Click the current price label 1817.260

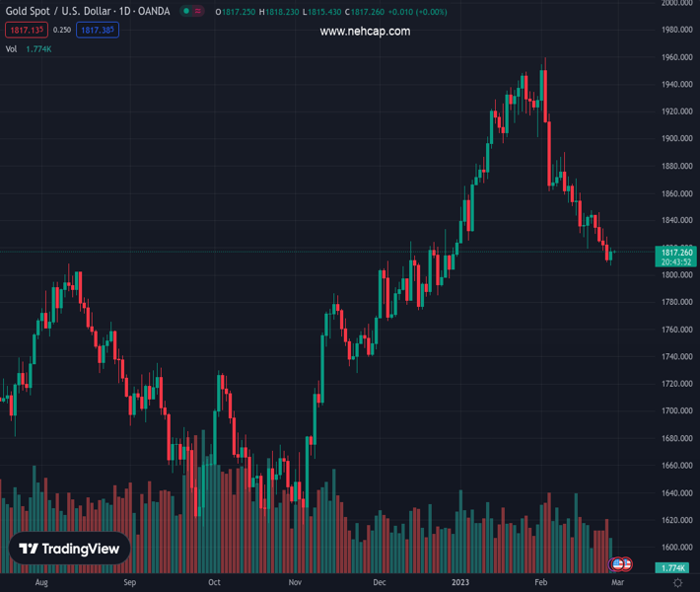675,253
